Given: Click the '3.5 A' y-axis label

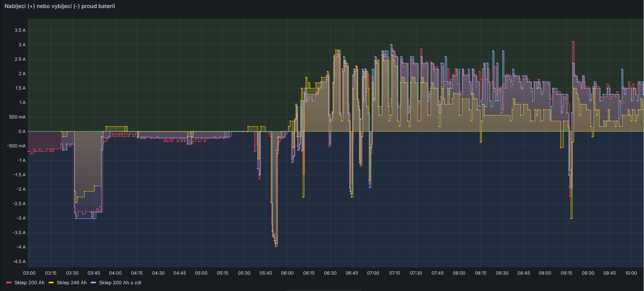Looking at the screenshot, I should [20, 30].
